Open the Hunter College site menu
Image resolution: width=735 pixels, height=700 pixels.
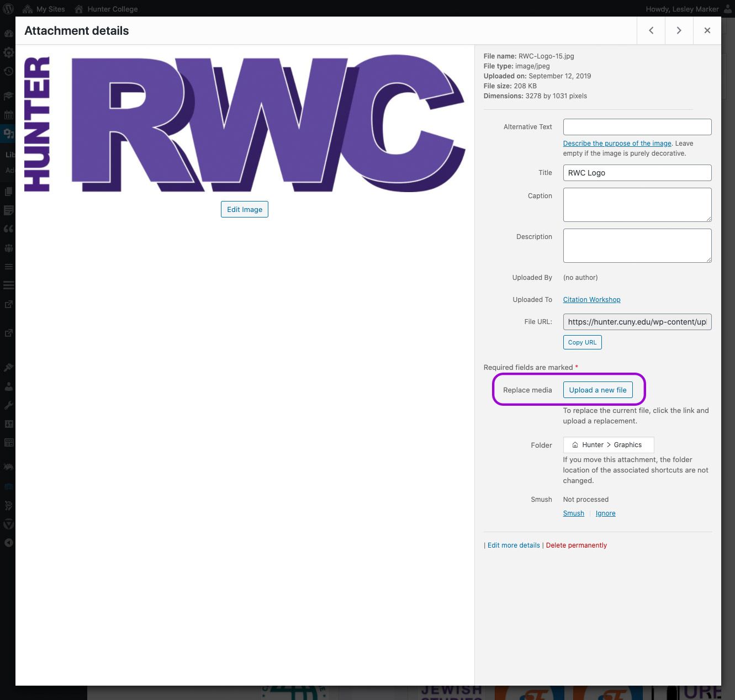pos(106,9)
